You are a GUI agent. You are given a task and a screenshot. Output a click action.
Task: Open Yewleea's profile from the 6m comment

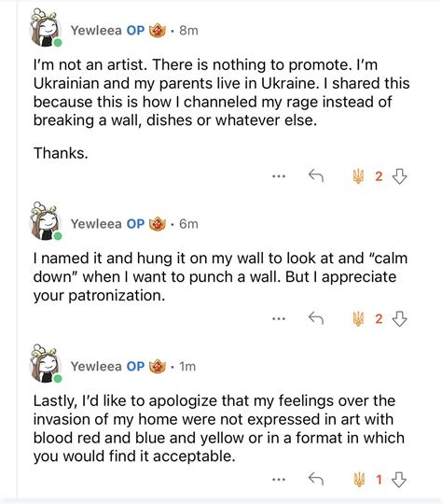96,224
